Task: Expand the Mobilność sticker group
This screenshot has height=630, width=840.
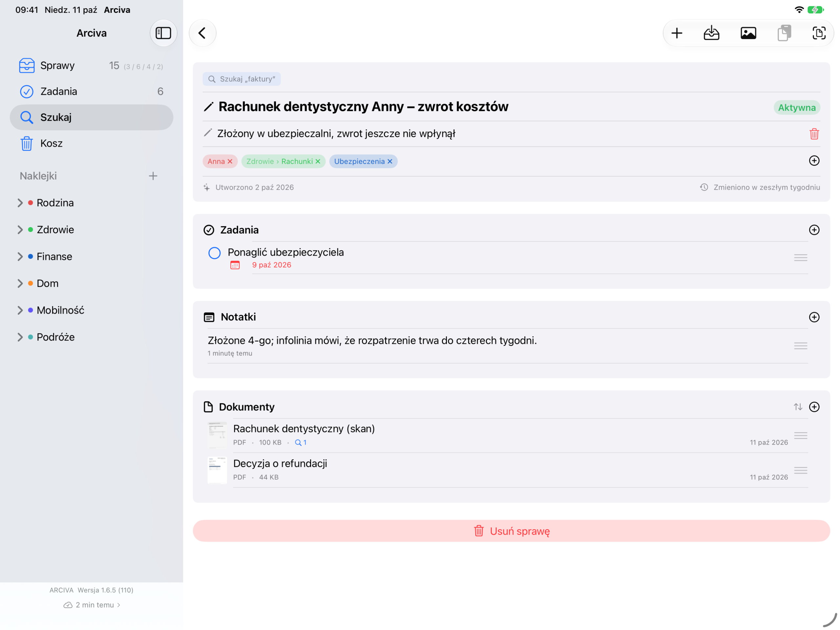Action: pos(20,310)
